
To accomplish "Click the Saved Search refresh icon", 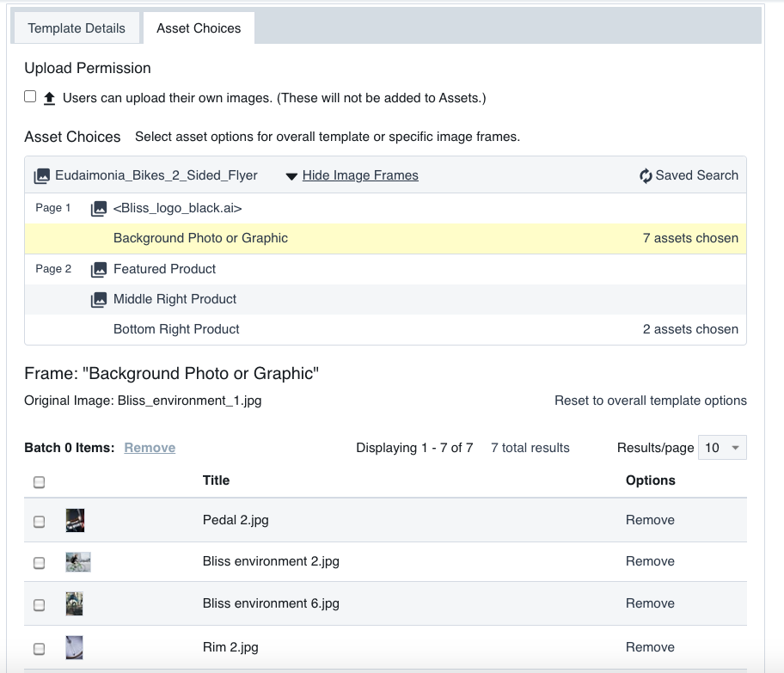I will click(646, 175).
